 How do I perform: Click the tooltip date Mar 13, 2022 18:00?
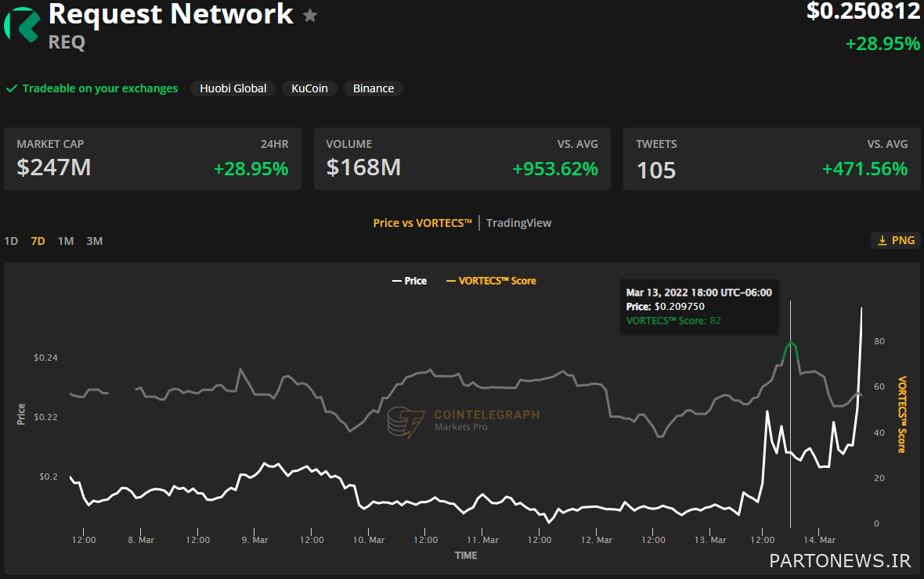(x=699, y=292)
